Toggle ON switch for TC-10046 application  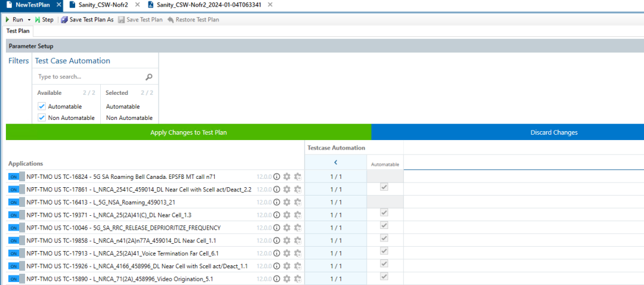coord(16,228)
